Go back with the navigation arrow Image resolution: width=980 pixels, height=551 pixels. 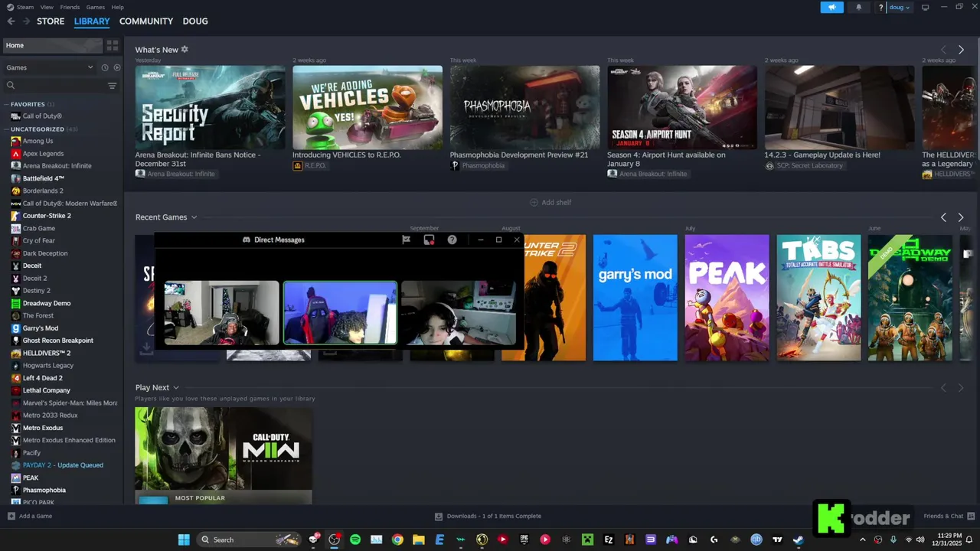(11, 21)
